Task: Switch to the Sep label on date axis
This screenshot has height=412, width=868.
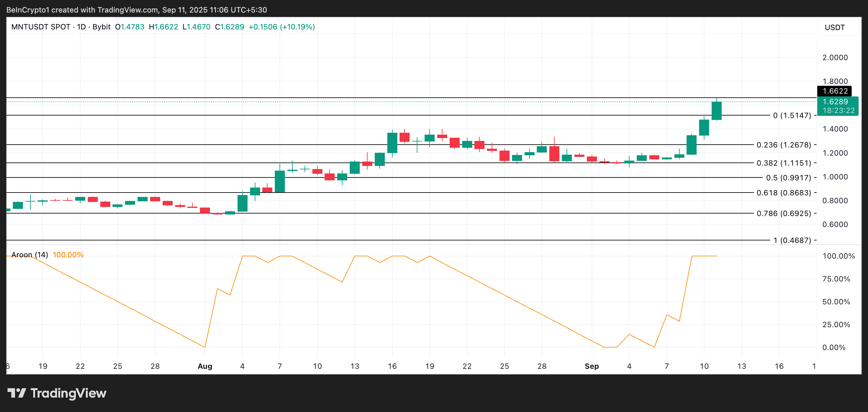Action: (x=592, y=367)
